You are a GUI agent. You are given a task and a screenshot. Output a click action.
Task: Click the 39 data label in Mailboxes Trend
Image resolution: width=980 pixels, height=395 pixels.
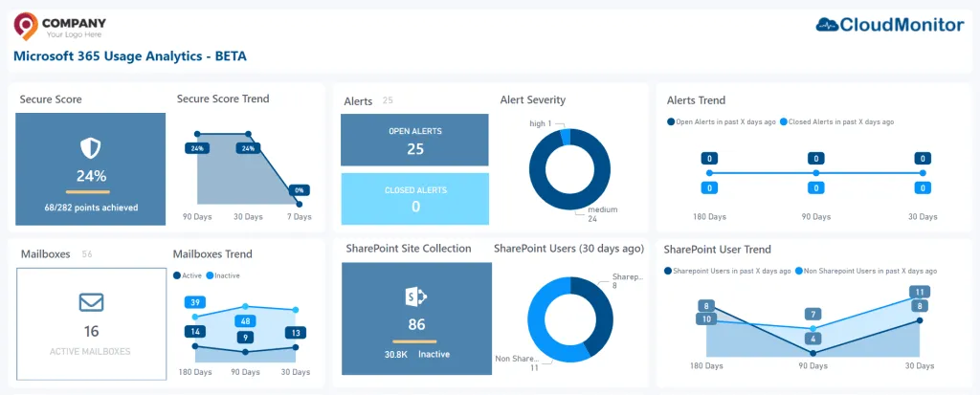(195, 302)
